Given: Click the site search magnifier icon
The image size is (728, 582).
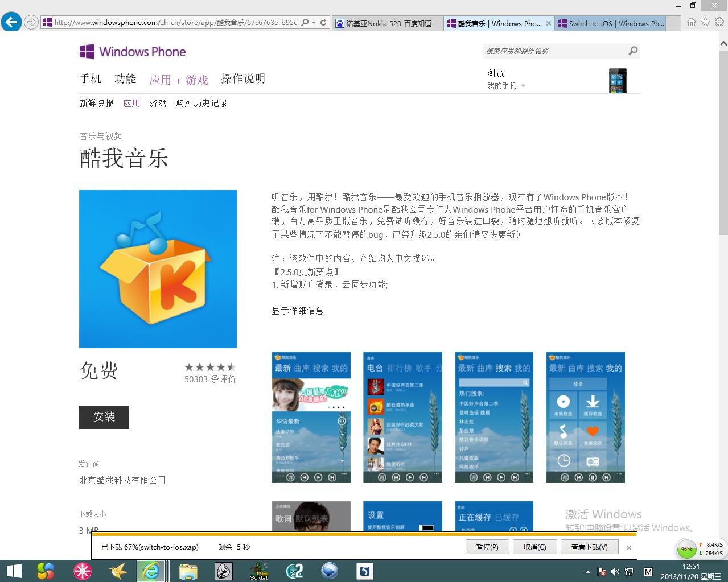Looking at the screenshot, I should coord(633,51).
